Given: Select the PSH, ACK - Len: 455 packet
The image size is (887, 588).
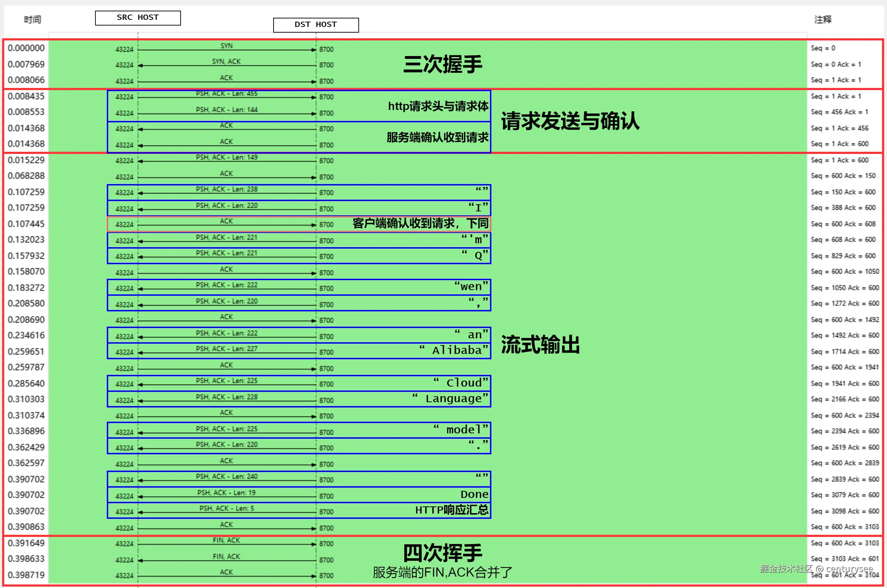Looking at the screenshot, I should click(x=226, y=93).
